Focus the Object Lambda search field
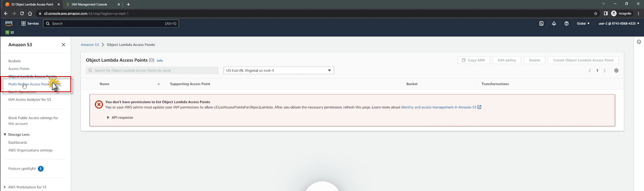Screen dimensions: 644x191 click(152, 71)
